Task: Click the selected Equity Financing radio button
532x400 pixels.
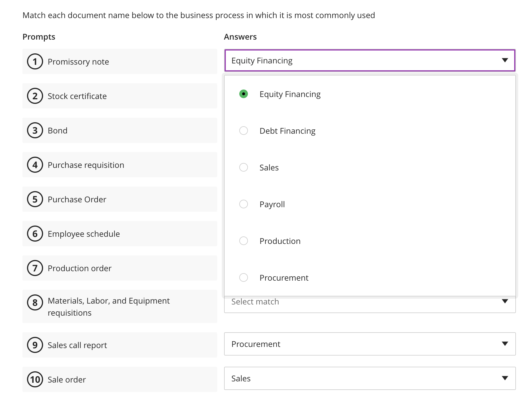Action: click(x=243, y=94)
